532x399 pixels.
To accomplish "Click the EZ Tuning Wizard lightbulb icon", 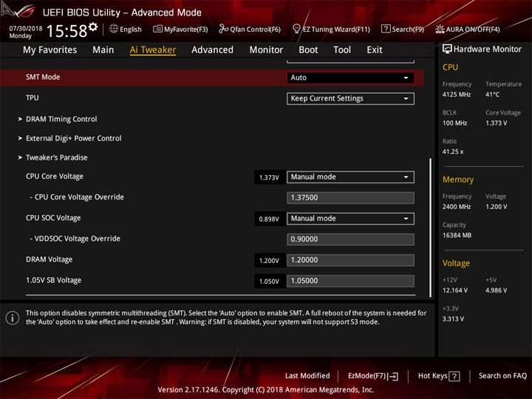I will (296, 29).
